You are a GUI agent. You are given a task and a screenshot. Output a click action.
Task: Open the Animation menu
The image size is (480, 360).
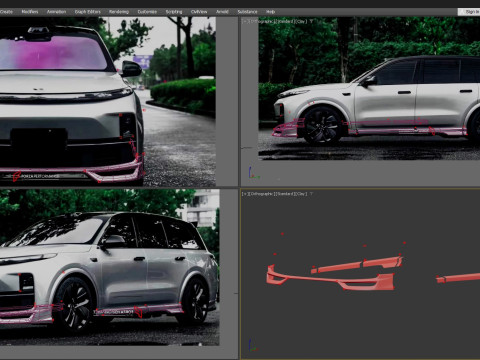(x=56, y=12)
